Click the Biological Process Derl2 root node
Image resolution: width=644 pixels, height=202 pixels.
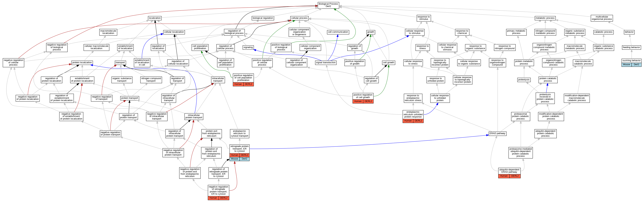328,5
